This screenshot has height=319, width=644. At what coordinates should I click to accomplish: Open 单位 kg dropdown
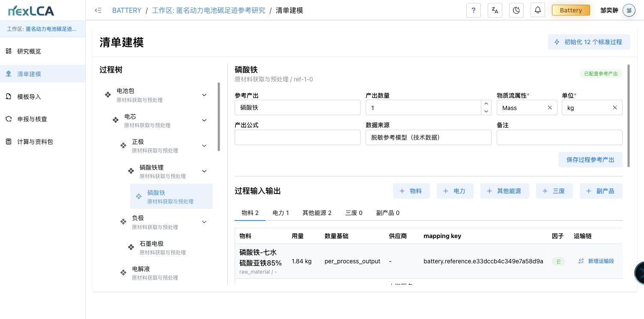pos(592,107)
